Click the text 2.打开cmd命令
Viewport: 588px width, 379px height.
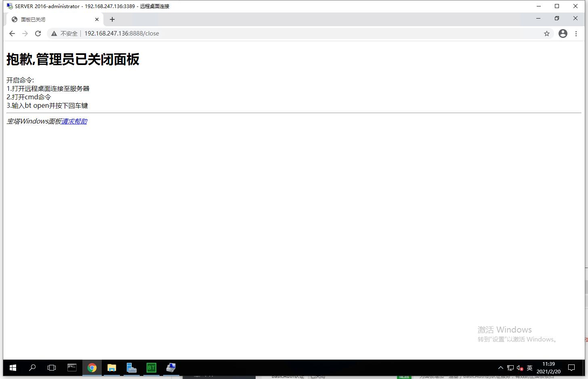coord(29,97)
